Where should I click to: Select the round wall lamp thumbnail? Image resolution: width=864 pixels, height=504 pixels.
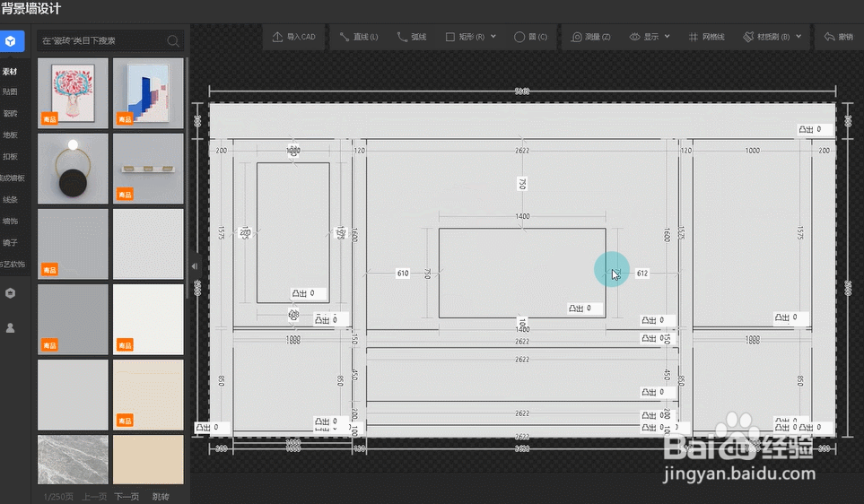73,169
